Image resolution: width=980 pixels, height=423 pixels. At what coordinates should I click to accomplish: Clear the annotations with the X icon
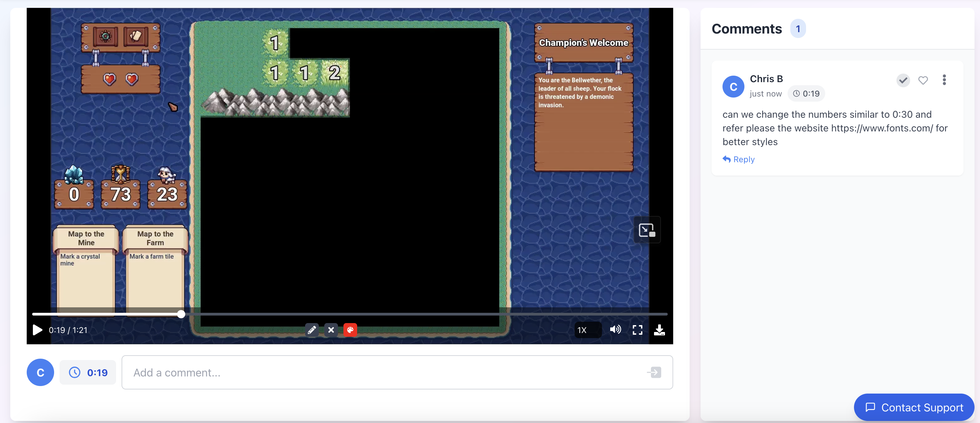click(331, 330)
